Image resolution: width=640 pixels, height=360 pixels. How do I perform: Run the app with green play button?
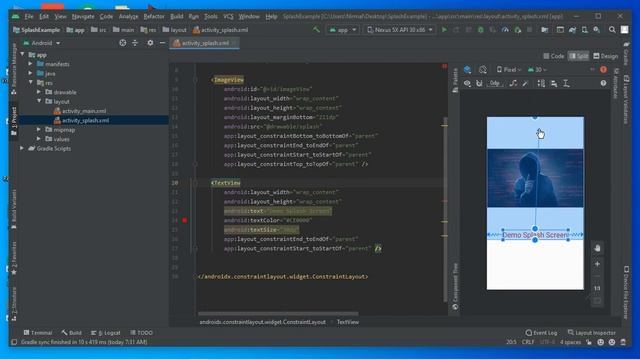(x=444, y=30)
